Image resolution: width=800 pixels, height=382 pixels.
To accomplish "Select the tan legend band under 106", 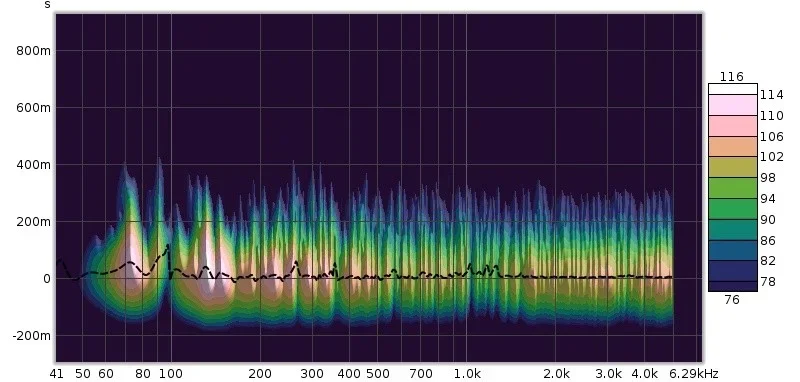I will tap(733, 147).
